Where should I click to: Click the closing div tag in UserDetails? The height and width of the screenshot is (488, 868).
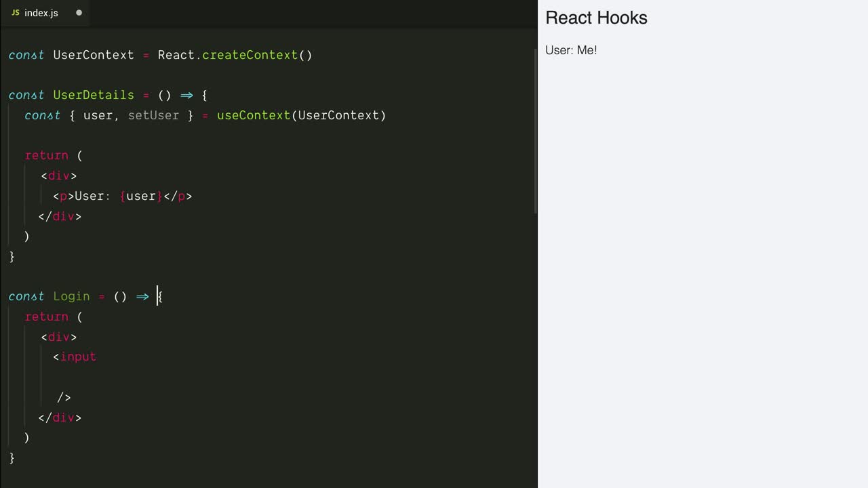[x=60, y=216]
